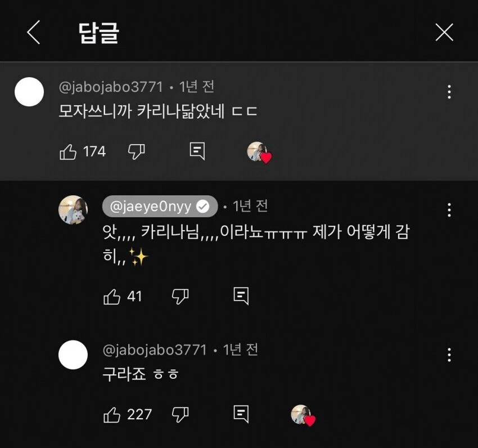Open the @jabojabo3771 profile from top comment
This screenshot has width=478, height=448.
[x=111, y=87]
